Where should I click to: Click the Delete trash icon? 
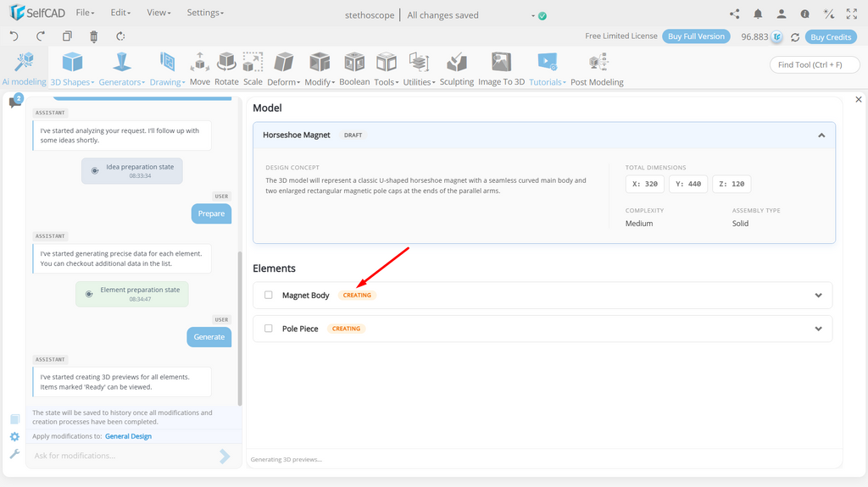[x=93, y=36]
